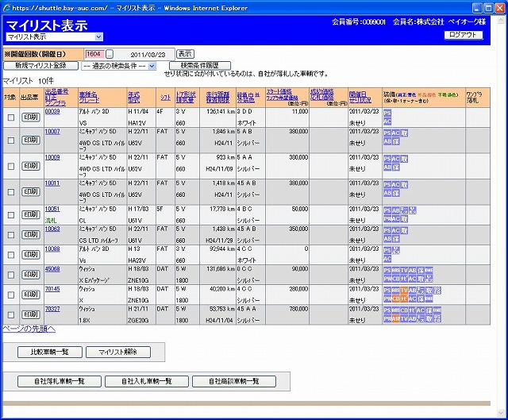This screenshot has height=420, width=508.
Task: Click the 印刷 button for lot 10088
Action: pyautogui.click(x=31, y=254)
